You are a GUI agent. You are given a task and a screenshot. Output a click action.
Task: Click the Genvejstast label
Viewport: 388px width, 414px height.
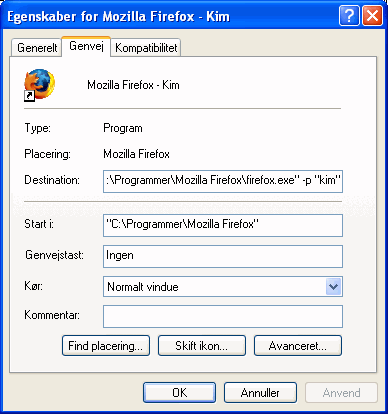(55, 255)
